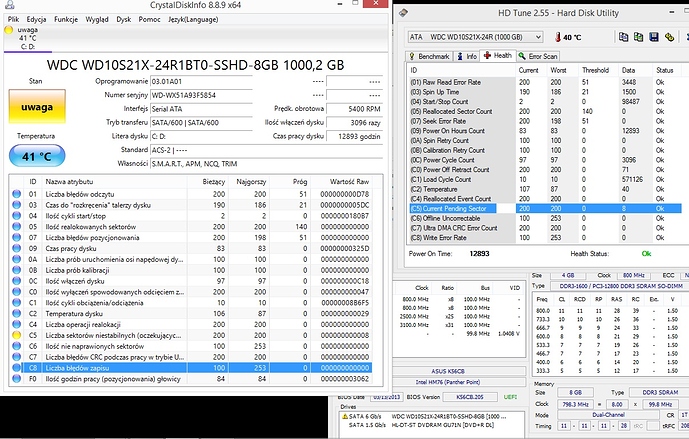Viewport: 689px width, 439px height.
Task: Click status circle of row C0 wyłączeń spowodowanych odcięciem
Action: [17, 291]
